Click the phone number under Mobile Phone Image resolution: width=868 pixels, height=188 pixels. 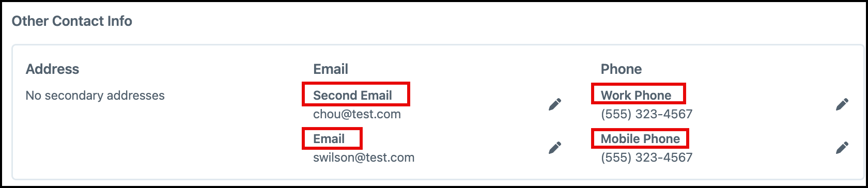(646, 158)
